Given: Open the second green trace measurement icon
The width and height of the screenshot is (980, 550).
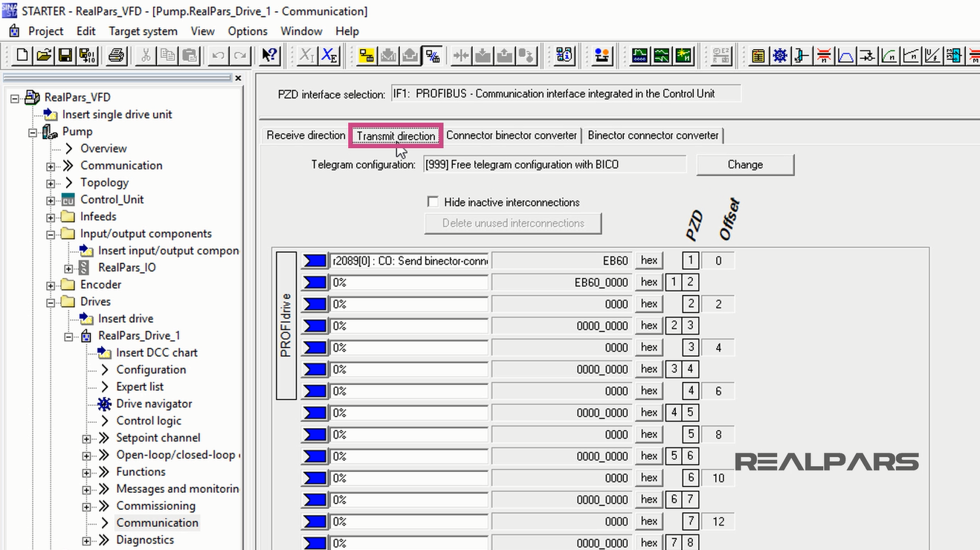Looking at the screenshot, I should click(662, 56).
